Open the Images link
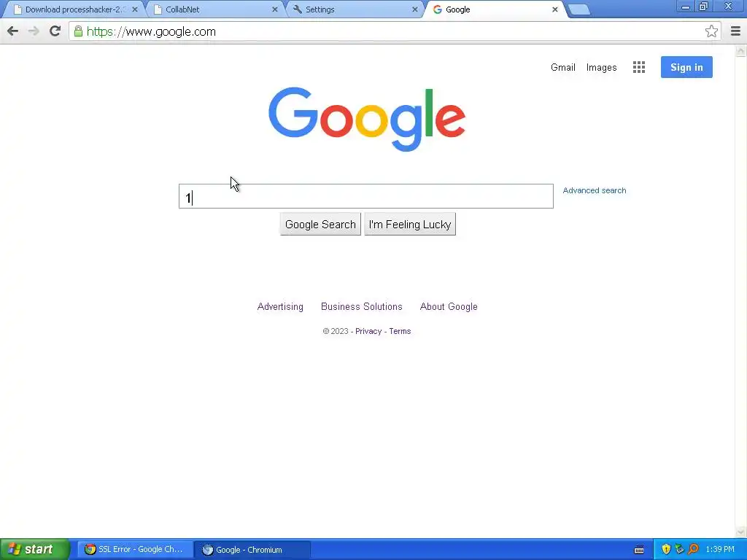 601,68
